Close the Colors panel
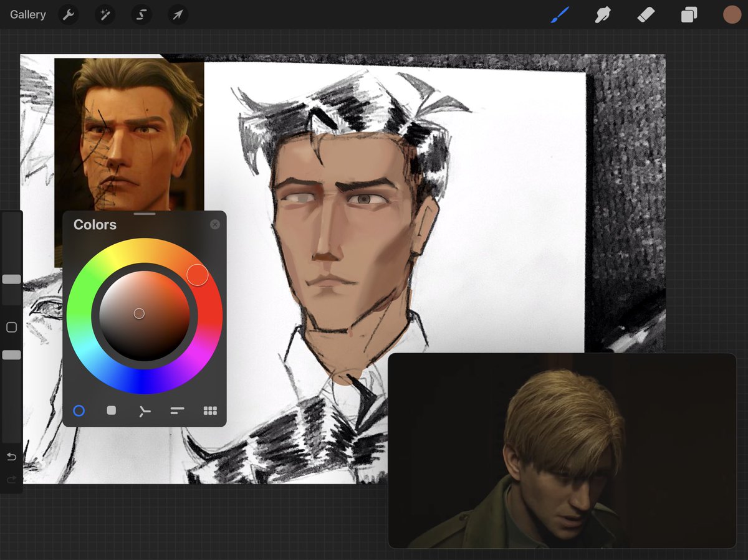Image resolution: width=748 pixels, height=560 pixels. 215,224
